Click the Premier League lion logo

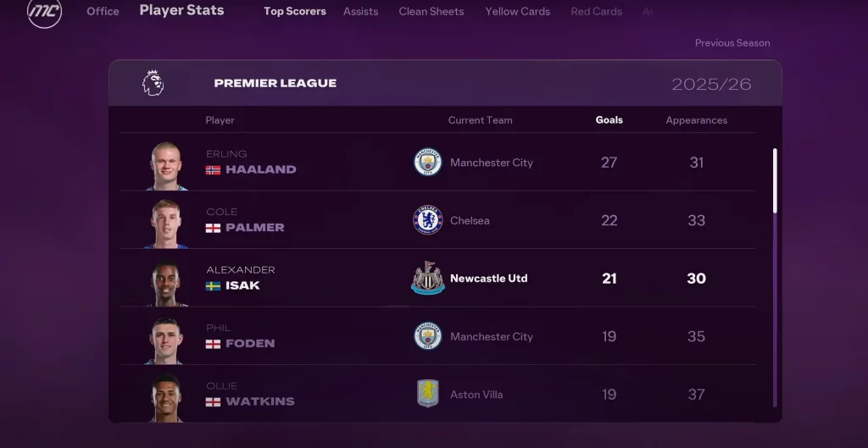pyautogui.click(x=153, y=83)
